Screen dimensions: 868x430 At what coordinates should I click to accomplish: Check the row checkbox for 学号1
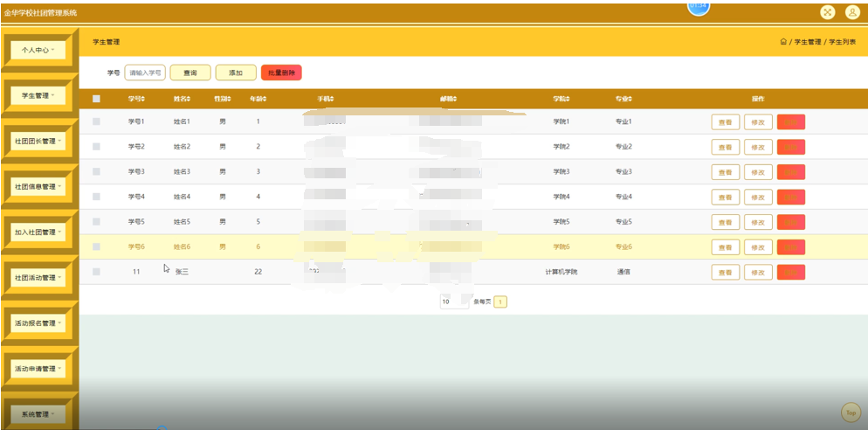click(96, 121)
